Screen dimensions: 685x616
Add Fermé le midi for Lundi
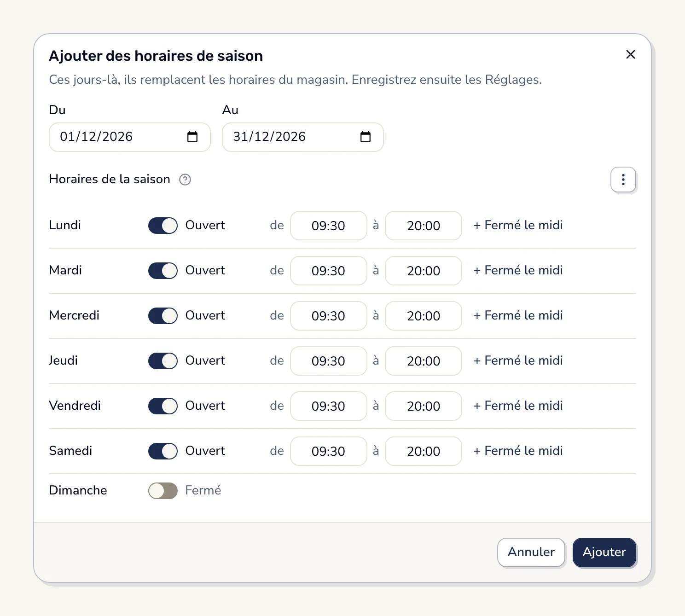click(518, 225)
